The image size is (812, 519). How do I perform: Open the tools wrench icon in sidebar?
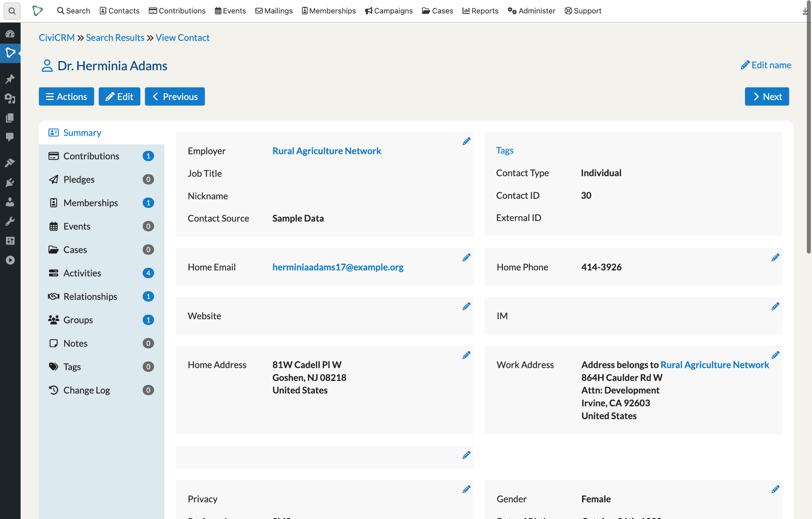point(10,221)
